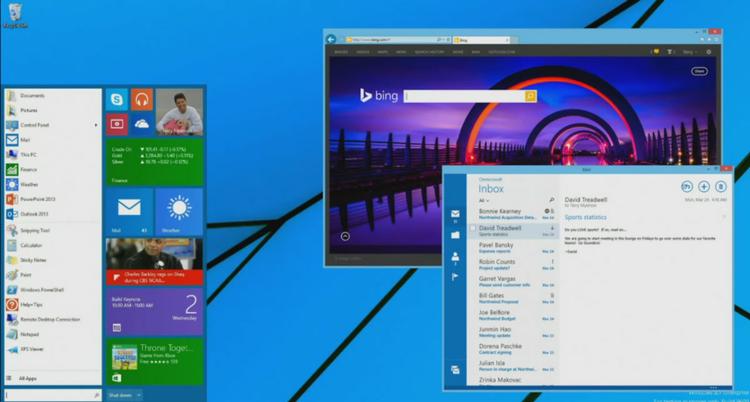Click the Start menu search box

pyautogui.click(x=53, y=395)
